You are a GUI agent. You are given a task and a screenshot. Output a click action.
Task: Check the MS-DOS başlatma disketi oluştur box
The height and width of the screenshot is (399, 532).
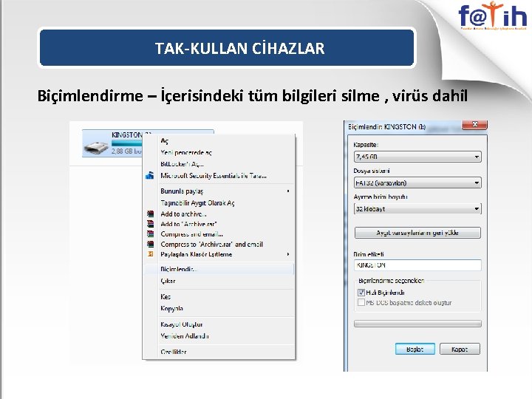point(361,302)
